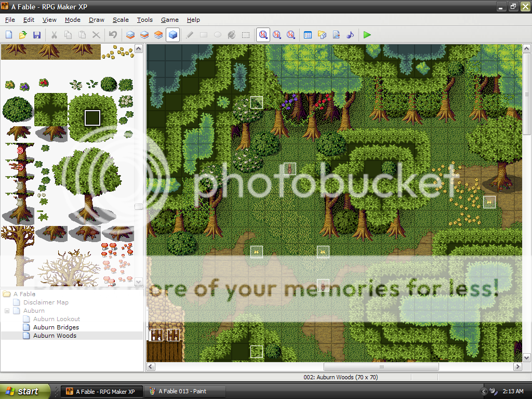Viewport: 532px width, 399px height.
Task: Click the Undo arrow icon
Action: tap(113, 35)
